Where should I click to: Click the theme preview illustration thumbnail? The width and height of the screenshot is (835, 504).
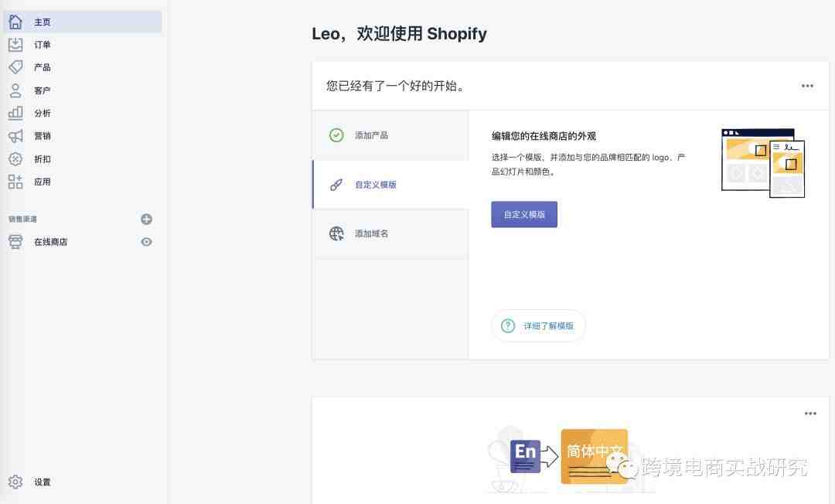(762, 163)
